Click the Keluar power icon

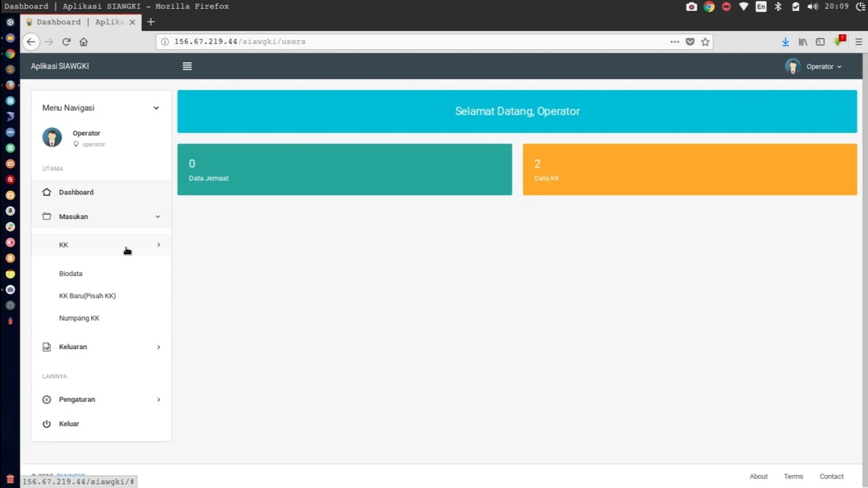pyautogui.click(x=47, y=424)
